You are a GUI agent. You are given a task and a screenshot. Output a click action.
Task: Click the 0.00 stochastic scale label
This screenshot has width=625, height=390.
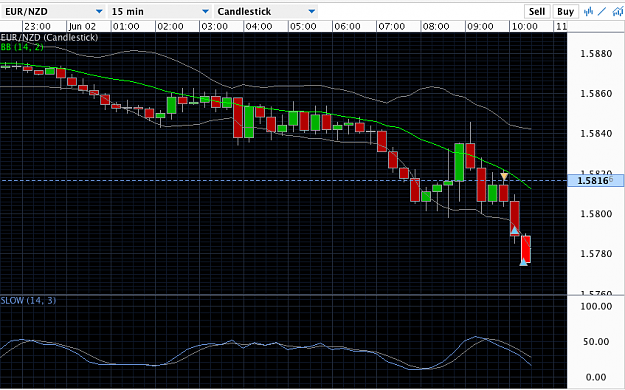click(x=596, y=377)
